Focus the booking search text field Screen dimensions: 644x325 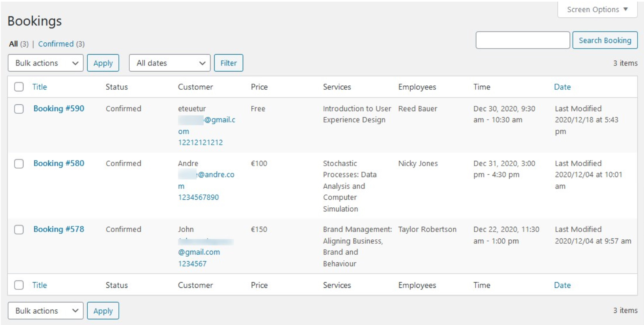522,40
